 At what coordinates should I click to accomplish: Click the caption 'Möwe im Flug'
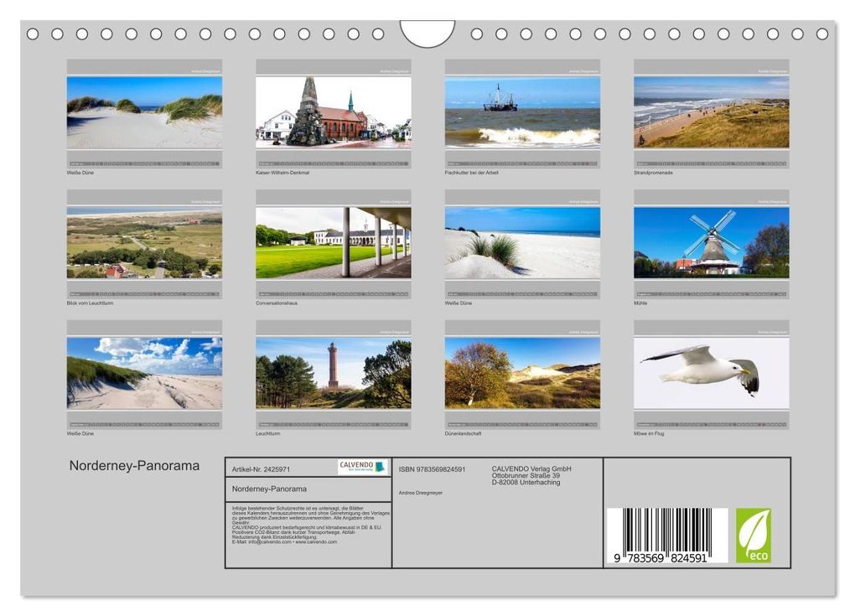[649, 433]
